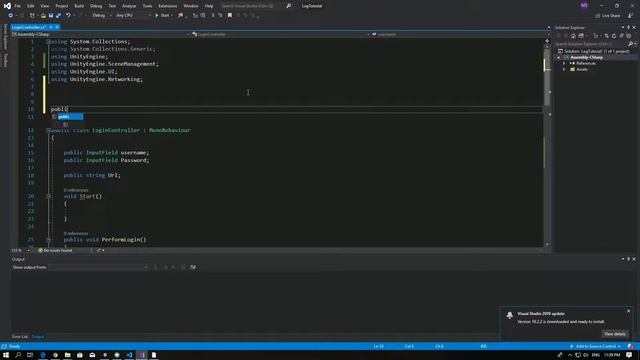Click the MS account badge in the title bar
This screenshot has width=640, height=360.
click(584, 6)
